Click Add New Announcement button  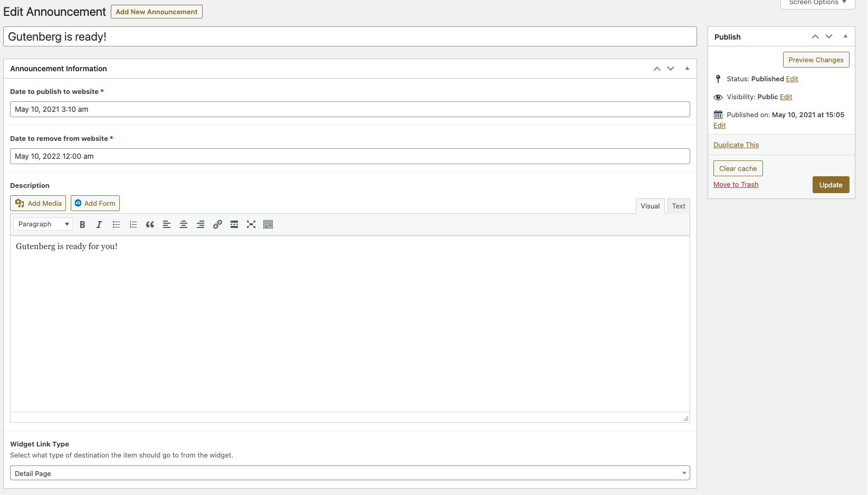coord(157,12)
